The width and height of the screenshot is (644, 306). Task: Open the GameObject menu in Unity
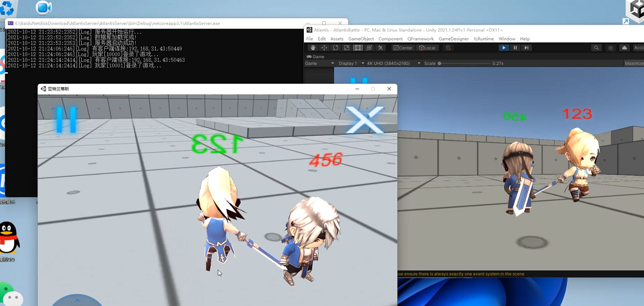click(x=361, y=39)
